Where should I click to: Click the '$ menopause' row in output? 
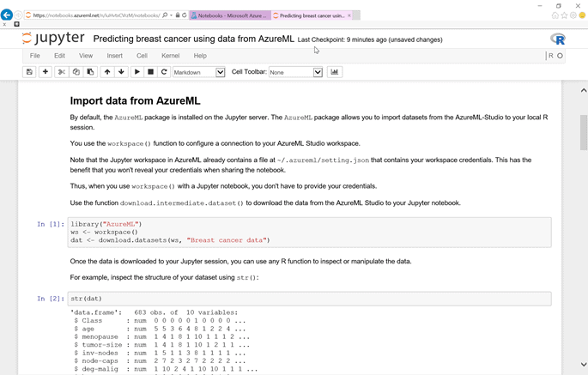[161, 336]
